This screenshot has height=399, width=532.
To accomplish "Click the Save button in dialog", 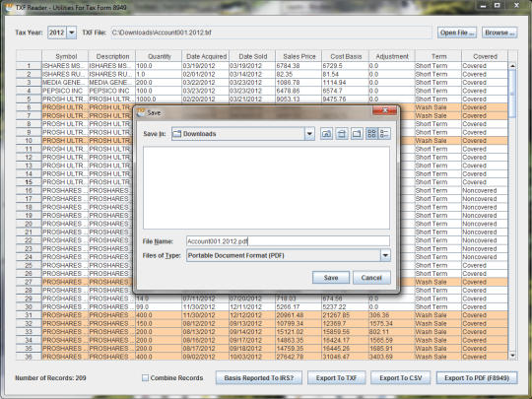I will pos(331,278).
